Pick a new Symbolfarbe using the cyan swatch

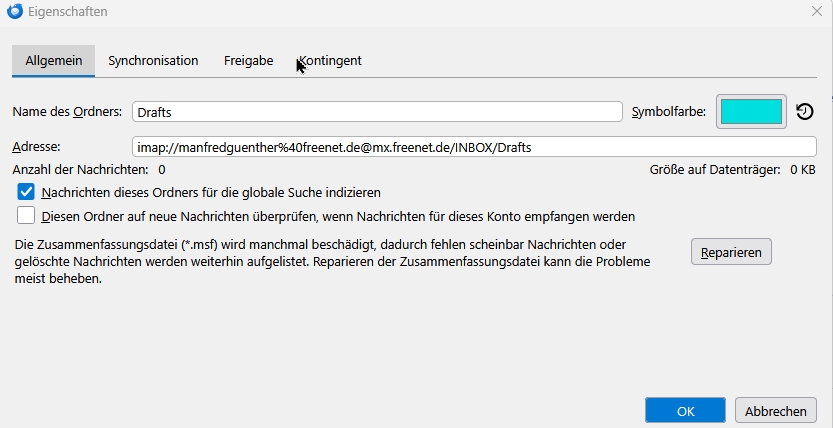(751, 111)
